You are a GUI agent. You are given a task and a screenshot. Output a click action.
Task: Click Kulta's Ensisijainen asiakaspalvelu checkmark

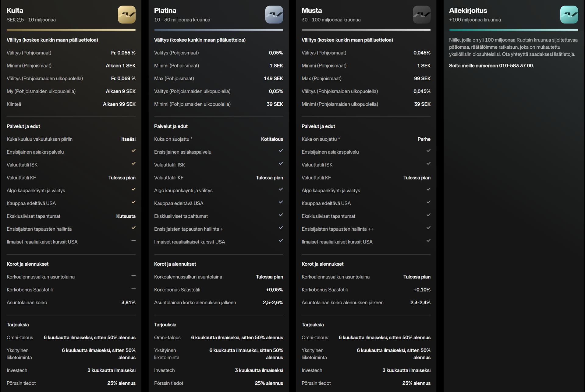(133, 151)
